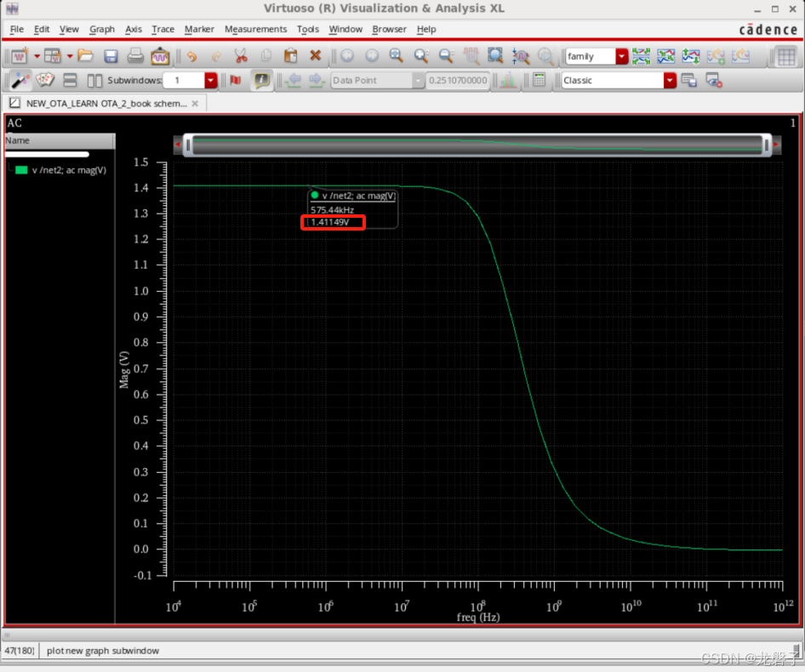805x672 pixels.
Task: Open the Marker menu
Action: coord(199,29)
